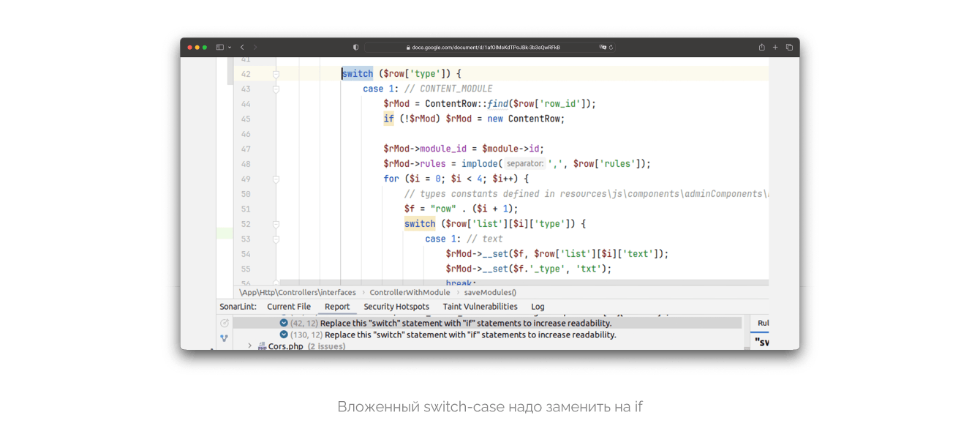980x448 pixels.
Task: Open the Rule tab in details pane
Action: click(763, 323)
